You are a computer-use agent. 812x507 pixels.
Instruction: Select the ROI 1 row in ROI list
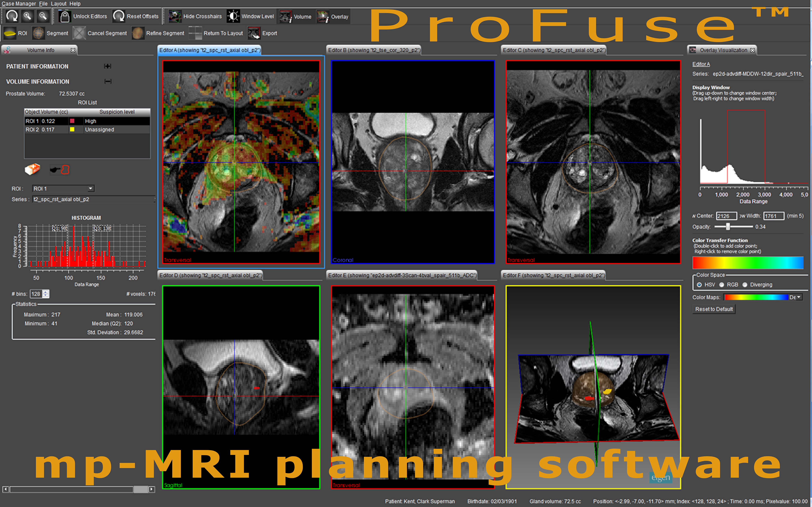[87, 121]
